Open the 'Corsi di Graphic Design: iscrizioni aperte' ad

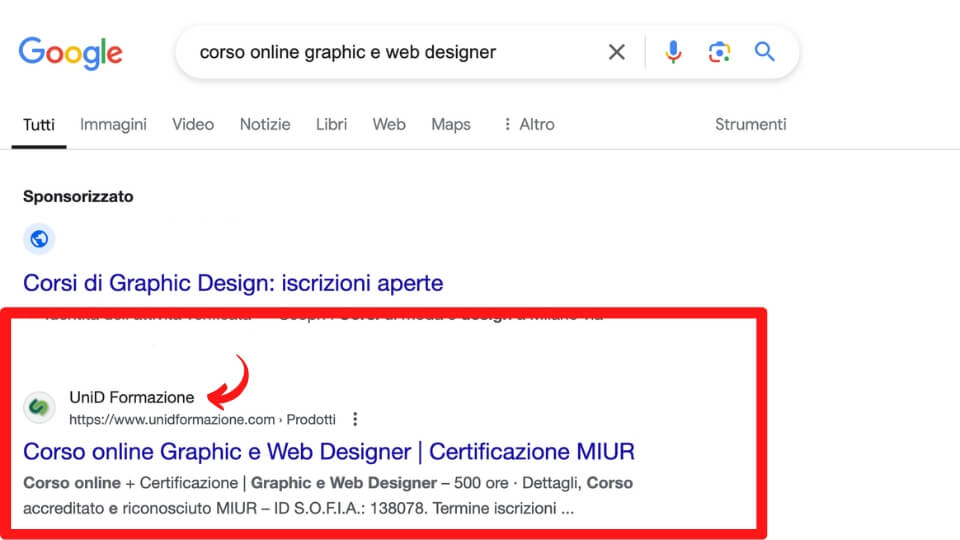click(x=233, y=283)
